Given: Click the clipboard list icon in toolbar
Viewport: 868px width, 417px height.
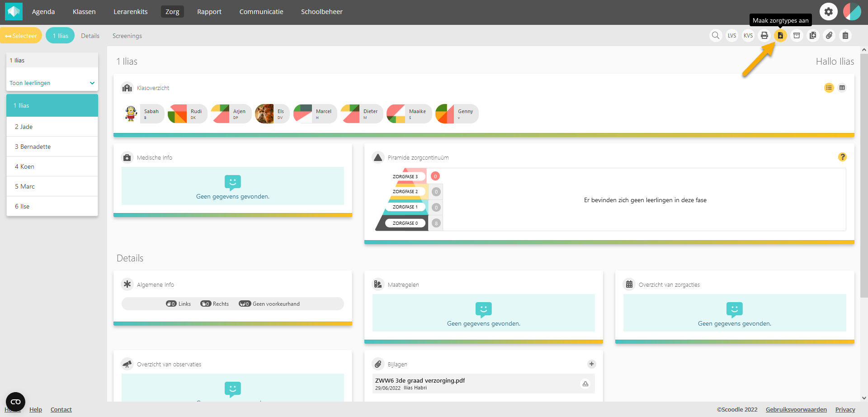Looking at the screenshot, I should coord(845,36).
